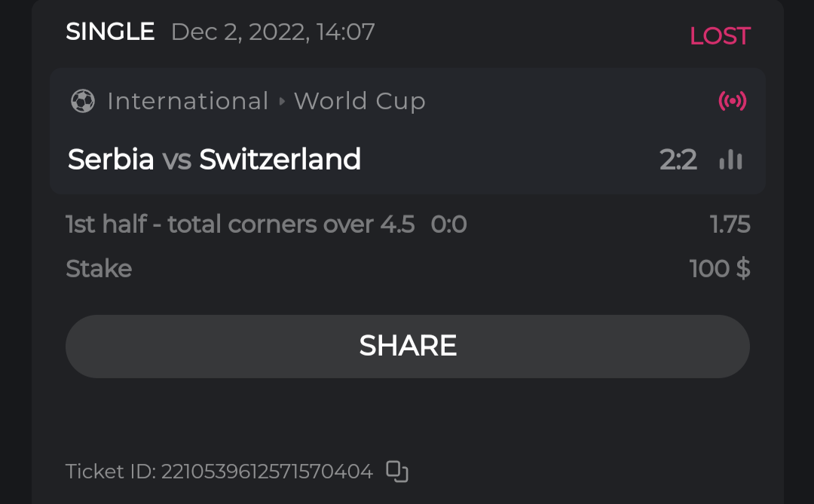
Task: Click the Stake label
Action: pyautogui.click(x=99, y=269)
